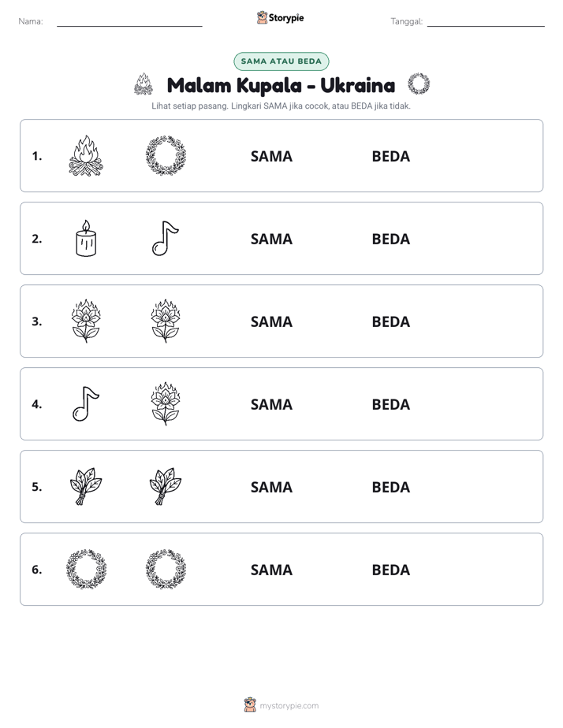The height and width of the screenshot is (728, 563).
Task: Click the first leaf bundle in row 5
Action: (x=86, y=486)
